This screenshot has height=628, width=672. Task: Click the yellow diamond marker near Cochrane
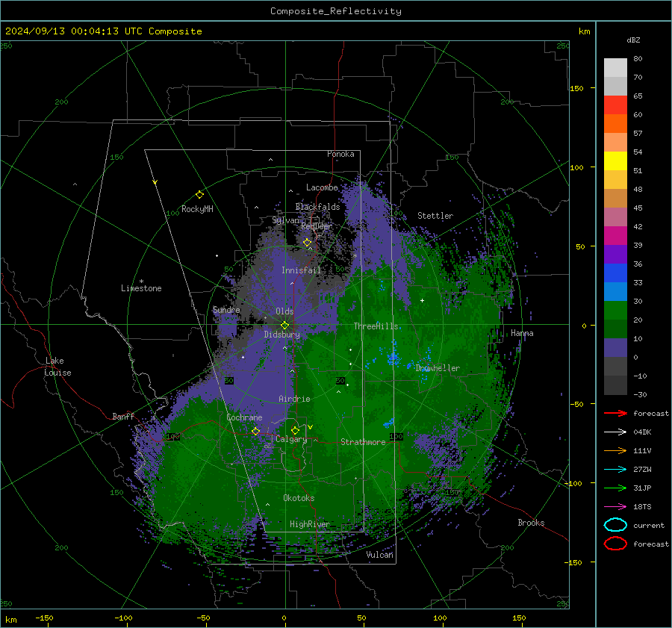255,431
